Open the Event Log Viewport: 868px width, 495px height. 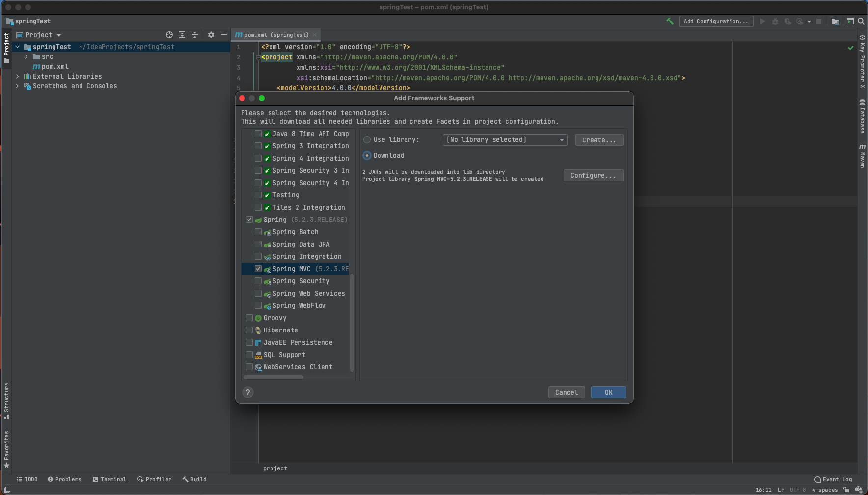(833, 479)
